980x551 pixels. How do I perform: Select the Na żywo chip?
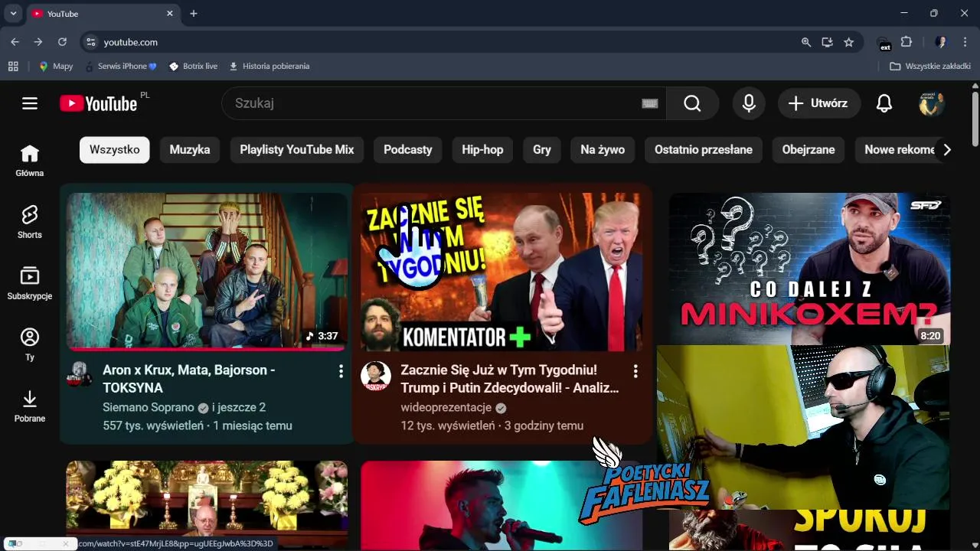point(603,150)
